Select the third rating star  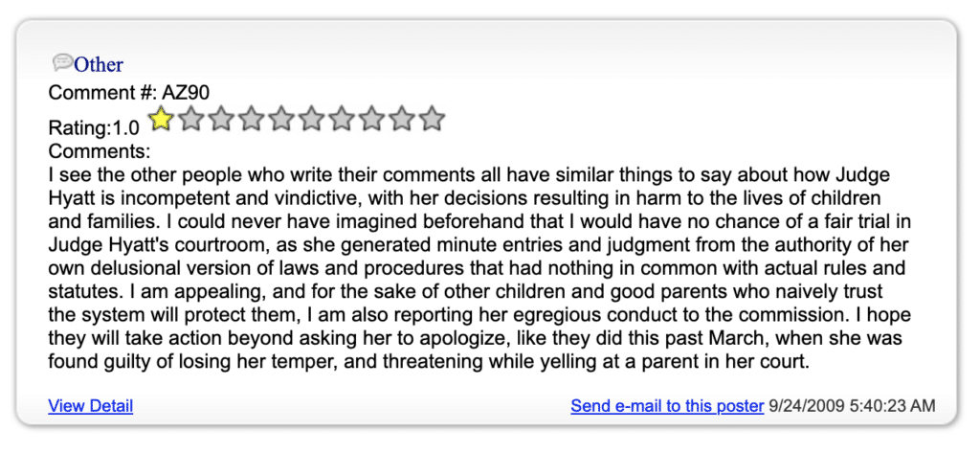[x=221, y=118]
